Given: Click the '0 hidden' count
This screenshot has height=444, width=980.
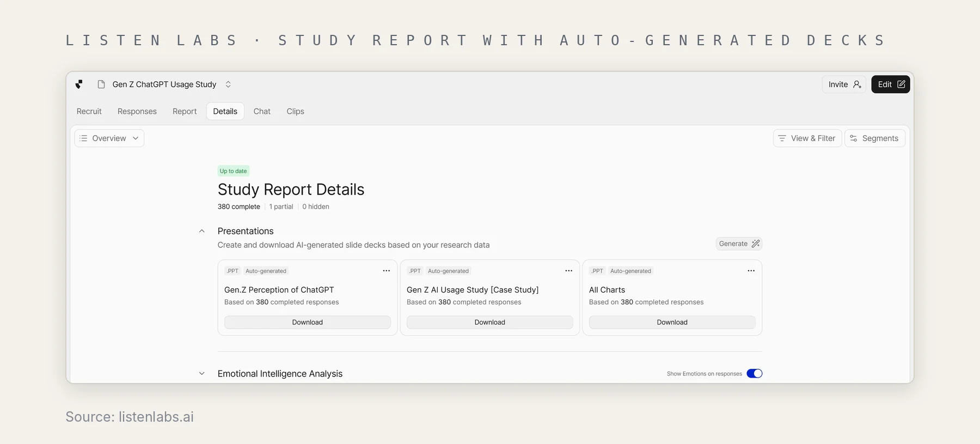Looking at the screenshot, I should click(316, 206).
